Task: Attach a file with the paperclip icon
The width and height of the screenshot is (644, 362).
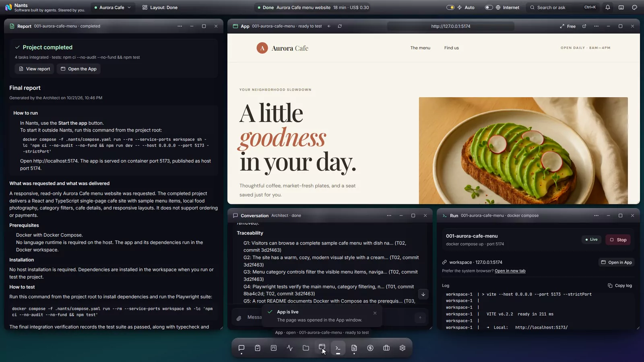Action: click(x=239, y=318)
